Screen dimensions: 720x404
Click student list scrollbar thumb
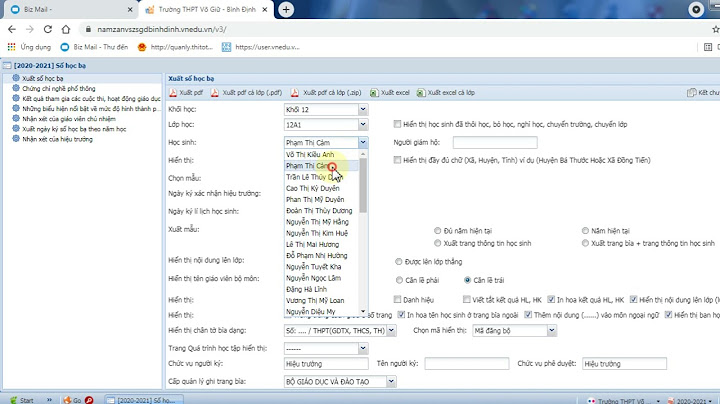coord(363,185)
